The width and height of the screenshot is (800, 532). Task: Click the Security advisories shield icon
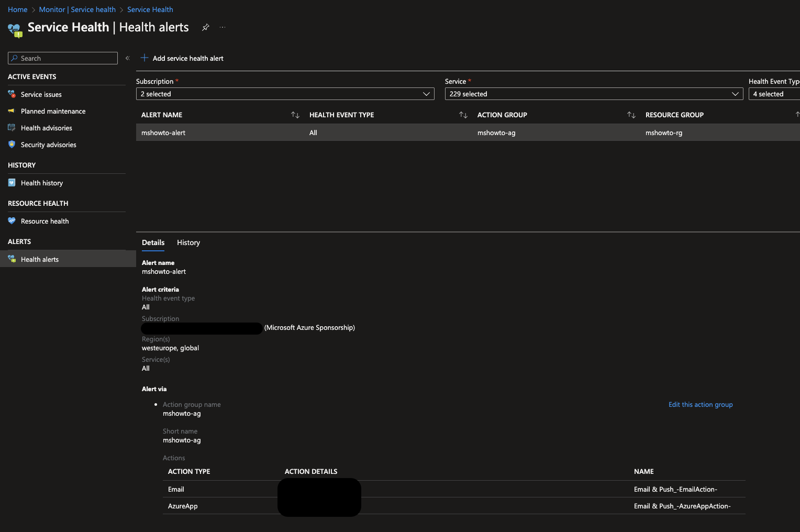12,145
